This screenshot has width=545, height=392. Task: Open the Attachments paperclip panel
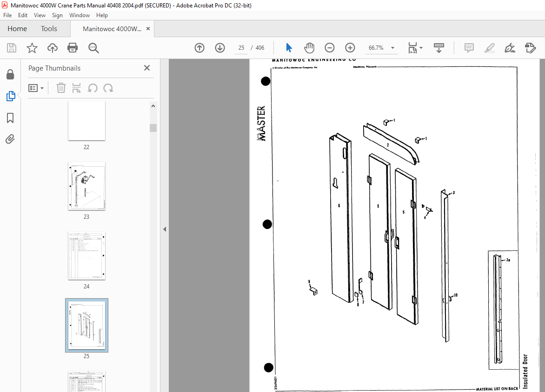coord(10,140)
